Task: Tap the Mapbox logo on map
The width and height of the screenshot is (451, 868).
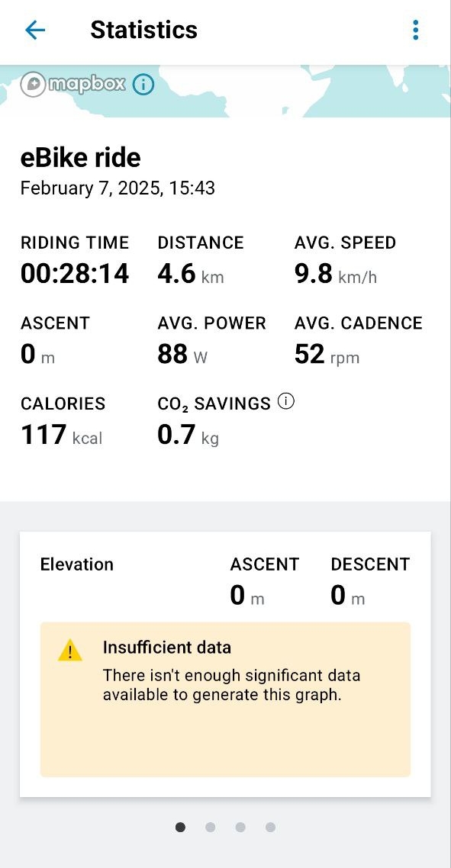Action: click(x=73, y=85)
